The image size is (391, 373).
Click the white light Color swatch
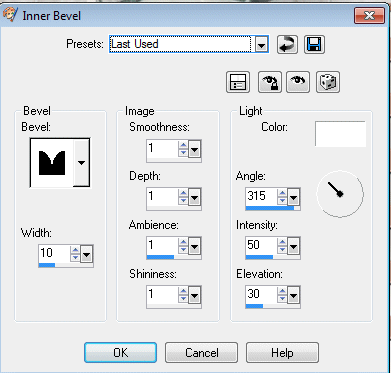tap(340, 134)
